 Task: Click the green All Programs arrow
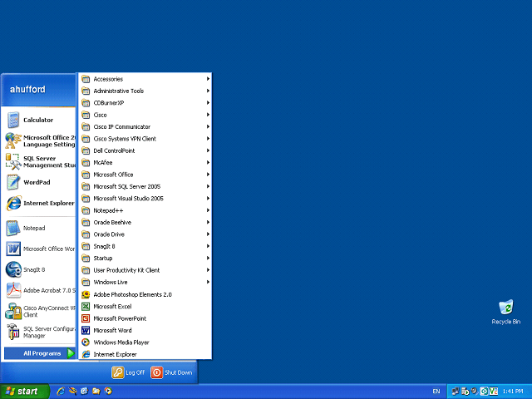pyautogui.click(x=71, y=353)
